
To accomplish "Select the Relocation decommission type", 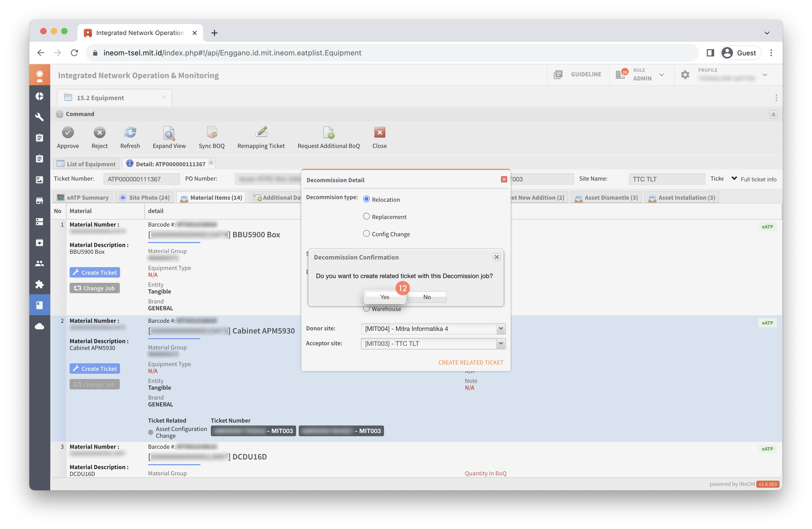I will point(366,199).
